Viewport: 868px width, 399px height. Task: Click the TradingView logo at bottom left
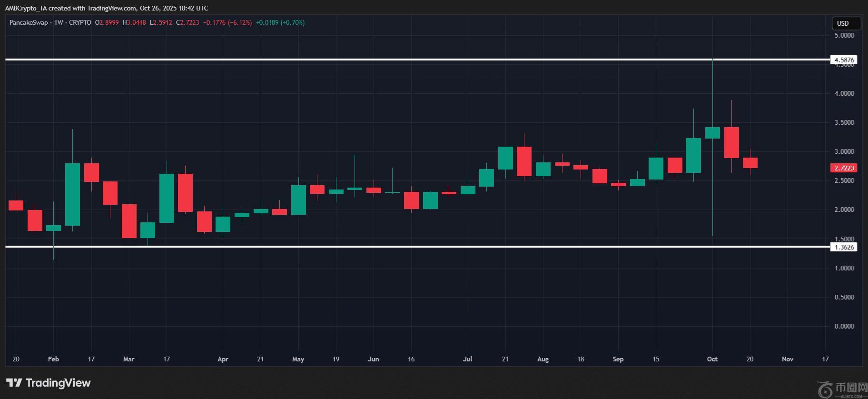48,383
